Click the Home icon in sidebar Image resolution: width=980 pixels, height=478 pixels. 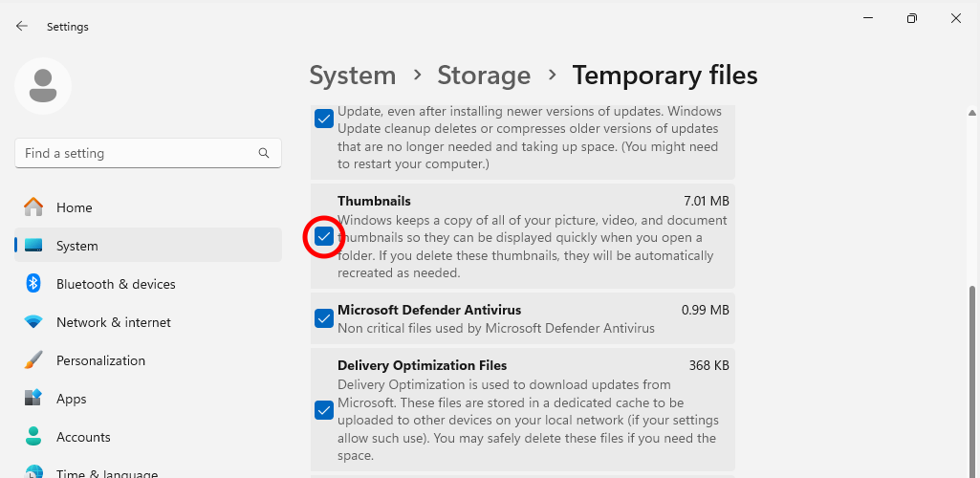33,207
